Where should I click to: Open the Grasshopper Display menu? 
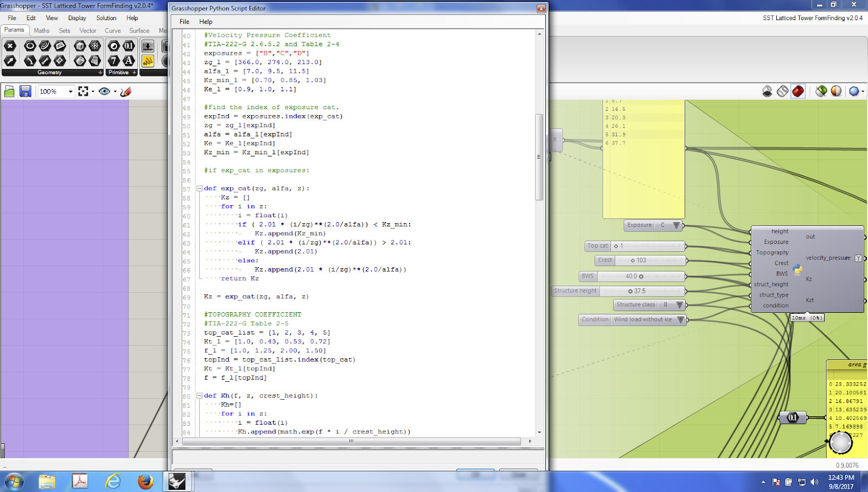[x=77, y=18]
